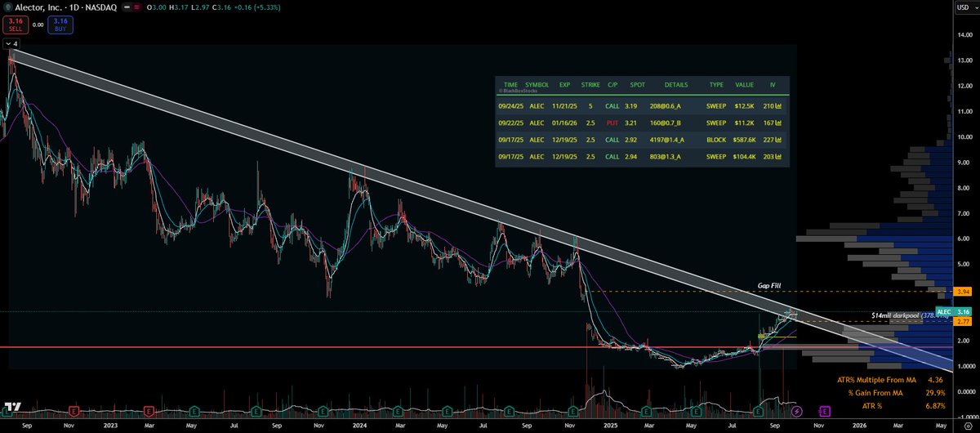The width and height of the screenshot is (980, 433).
Task: Select the 3.94 orange price label
Action: [963, 291]
